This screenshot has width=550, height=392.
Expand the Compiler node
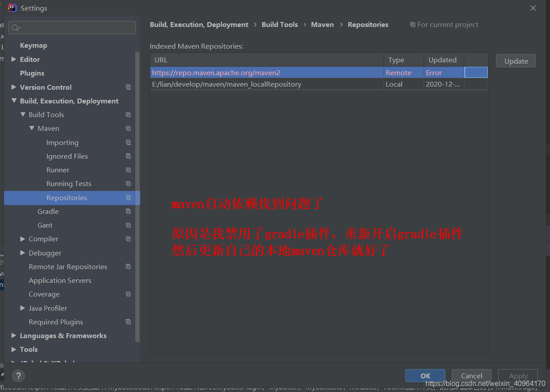point(23,239)
